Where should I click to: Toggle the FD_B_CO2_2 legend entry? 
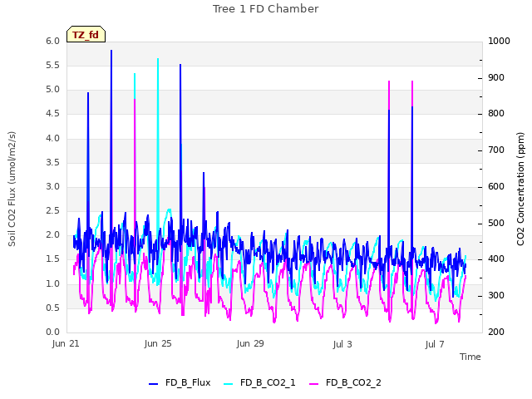click(x=345, y=382)
